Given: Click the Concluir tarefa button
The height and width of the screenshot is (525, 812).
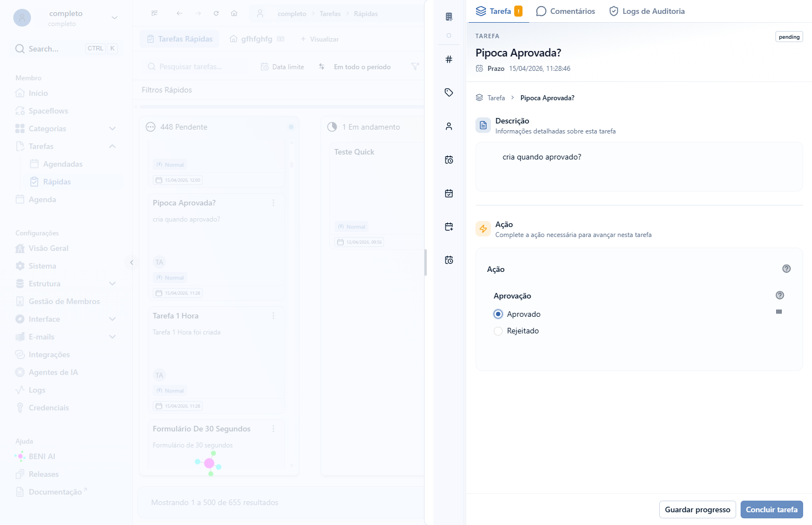Looking at the screenshot, I should pyautogui.click(x=772, y=509).
